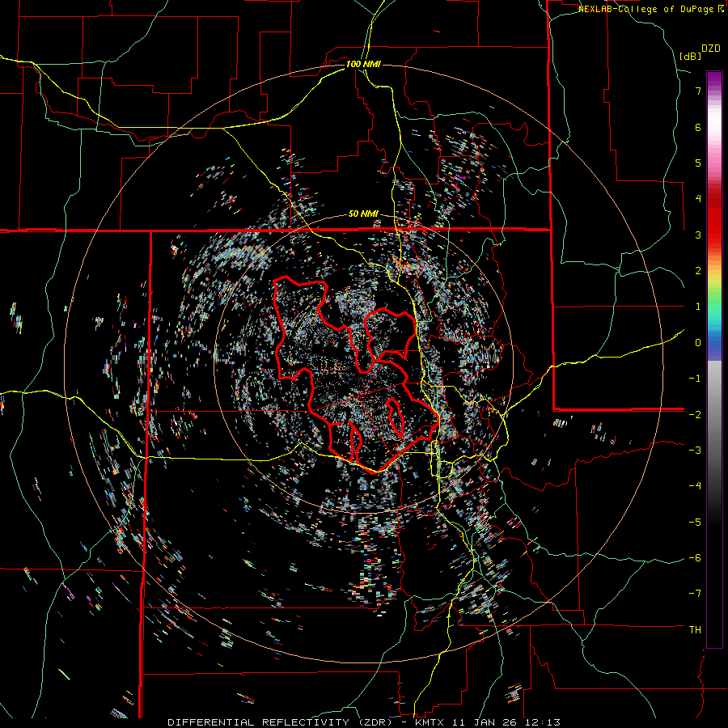Pick the -6 scale label
This screenshot has width=728, height=728.
click(695, 558)
